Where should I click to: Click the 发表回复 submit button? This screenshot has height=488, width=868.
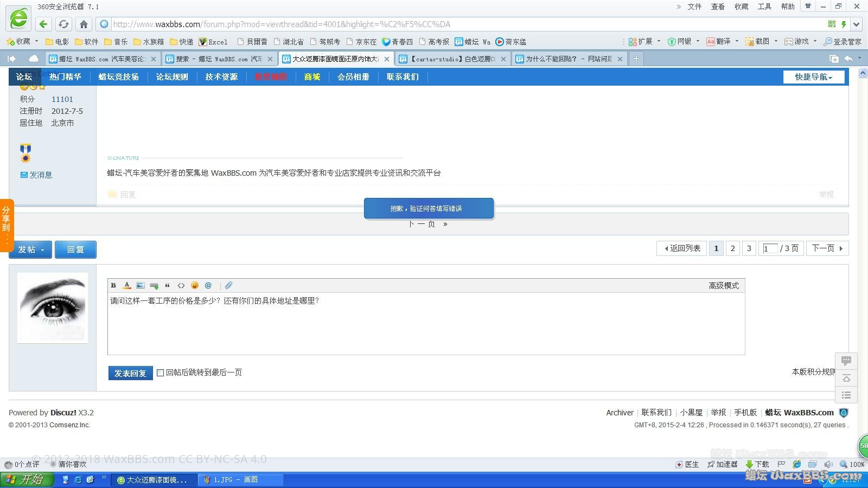click(x=130, y=373)
